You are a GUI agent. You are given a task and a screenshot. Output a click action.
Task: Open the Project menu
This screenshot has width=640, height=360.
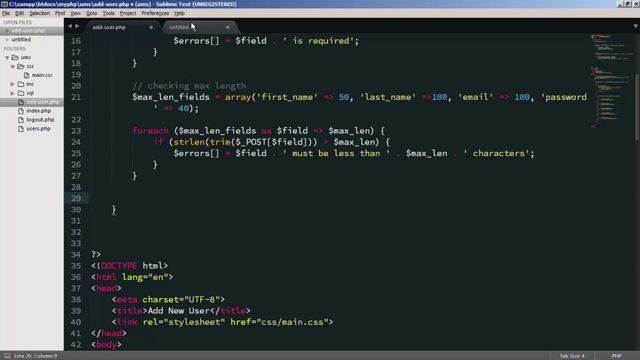128,13
